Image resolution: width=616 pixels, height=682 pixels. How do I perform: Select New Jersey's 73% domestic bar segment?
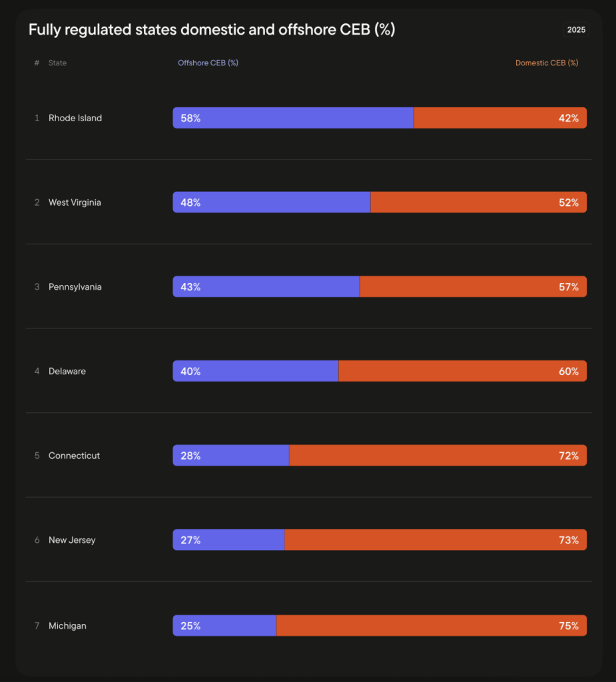coord(436,540)
